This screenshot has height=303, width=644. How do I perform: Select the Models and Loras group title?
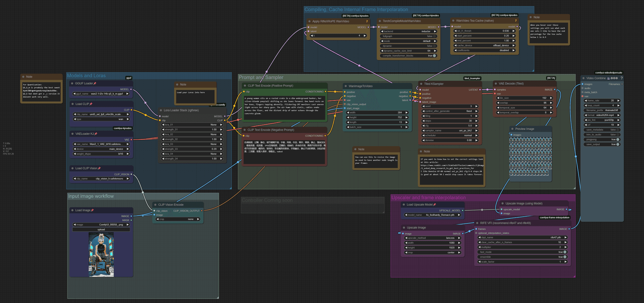(x=86, y=76)
